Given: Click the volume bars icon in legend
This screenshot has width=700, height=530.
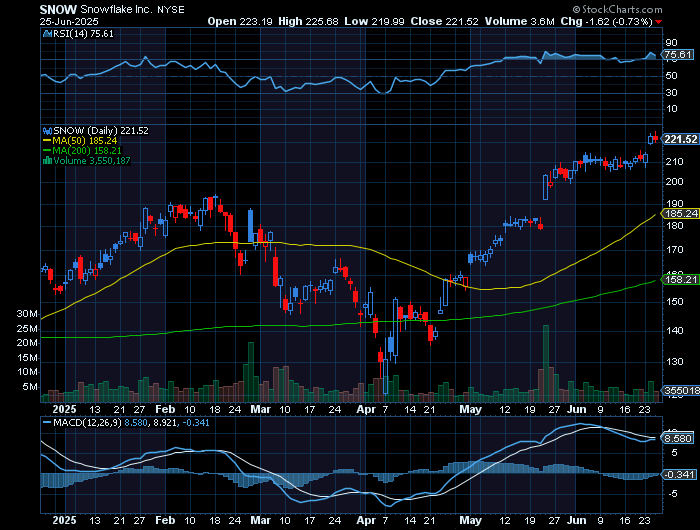Looking at the screenshot, I should pyautogui.click(x=47, y=161).
